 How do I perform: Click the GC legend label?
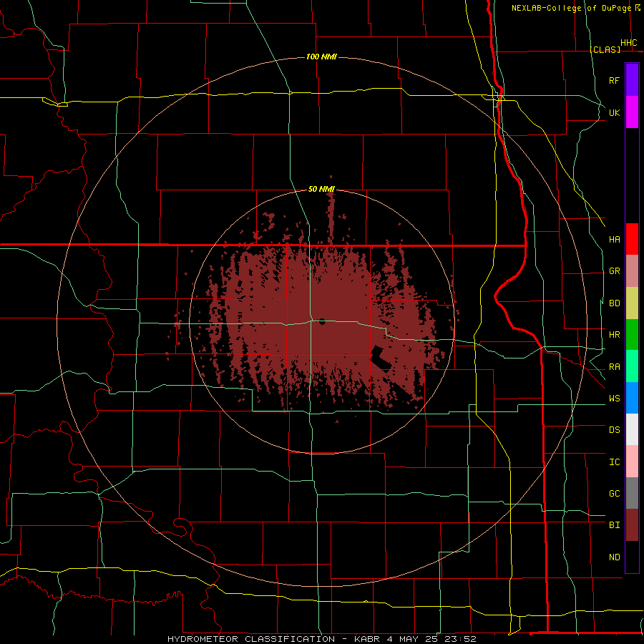(x=614, y=493)
